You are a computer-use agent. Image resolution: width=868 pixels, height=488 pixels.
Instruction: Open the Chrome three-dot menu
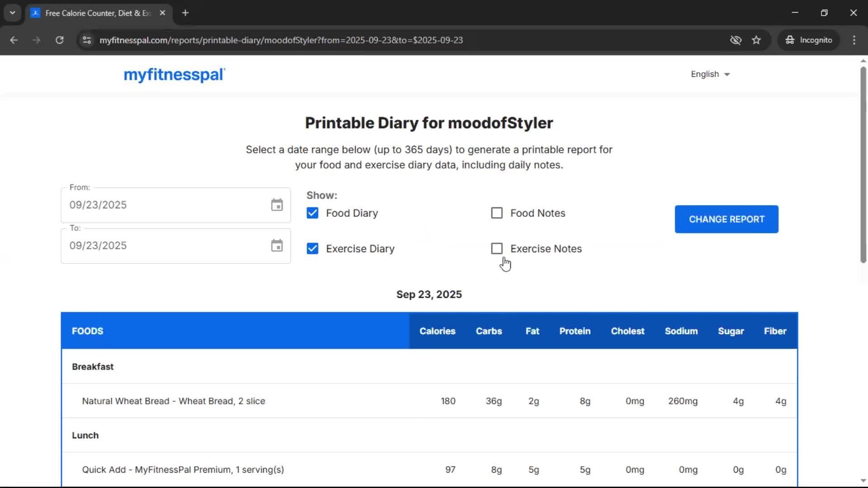(x=854, y=40)
